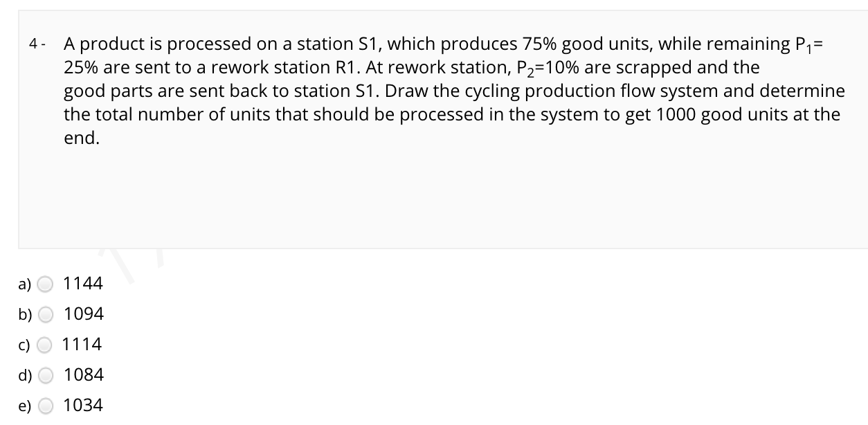
Task: Select radio button for option e
Action: (x=46, y=405)
